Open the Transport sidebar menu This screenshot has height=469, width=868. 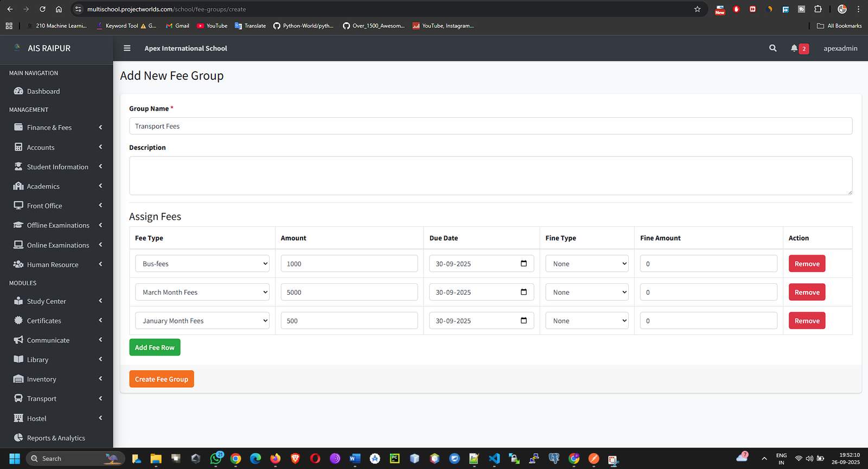coord(42,398)
